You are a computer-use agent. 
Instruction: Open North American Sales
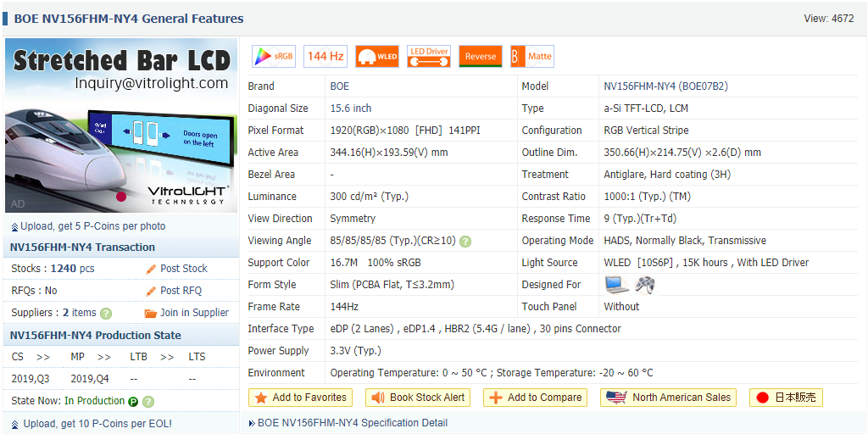(669, 398)
